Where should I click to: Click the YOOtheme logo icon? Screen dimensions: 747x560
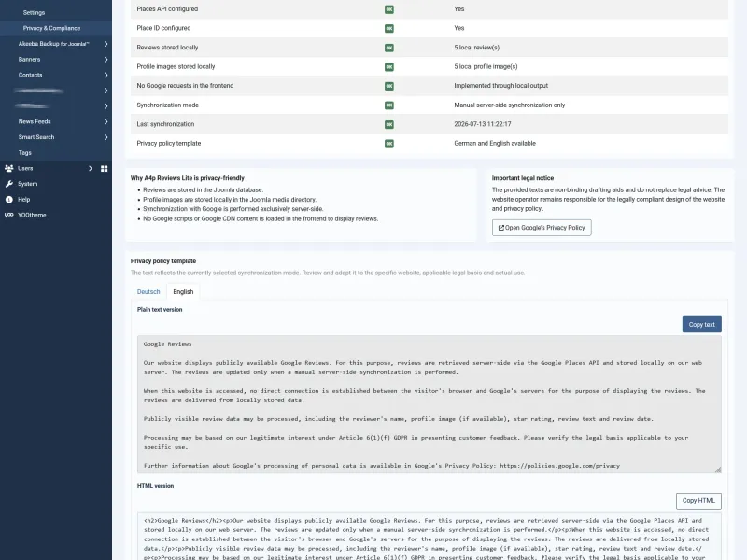tap(9, 215)
